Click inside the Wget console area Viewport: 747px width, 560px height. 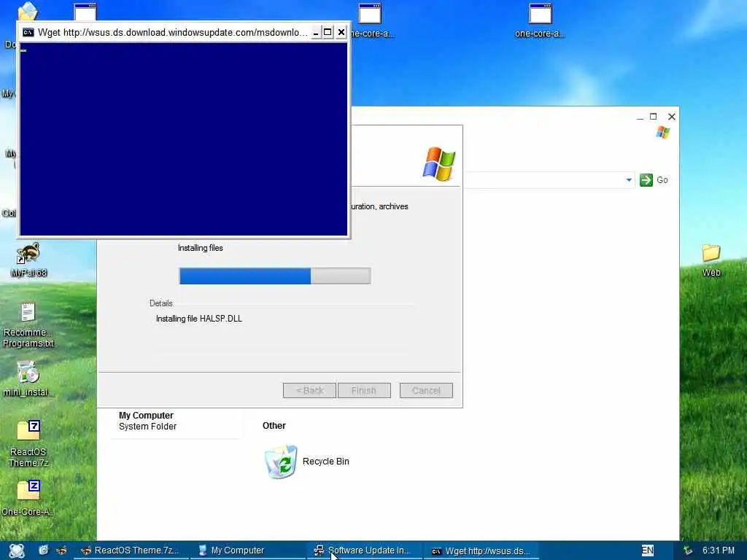click(183, 139)
